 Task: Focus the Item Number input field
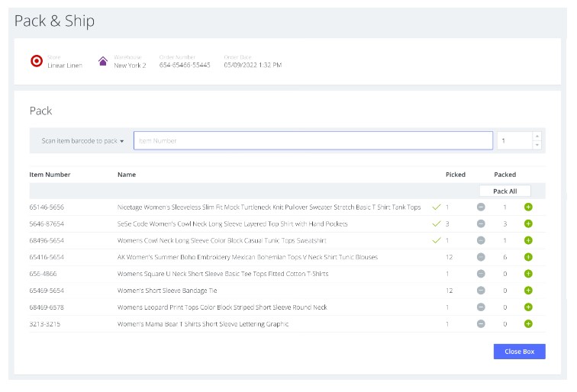pos(313,141)
